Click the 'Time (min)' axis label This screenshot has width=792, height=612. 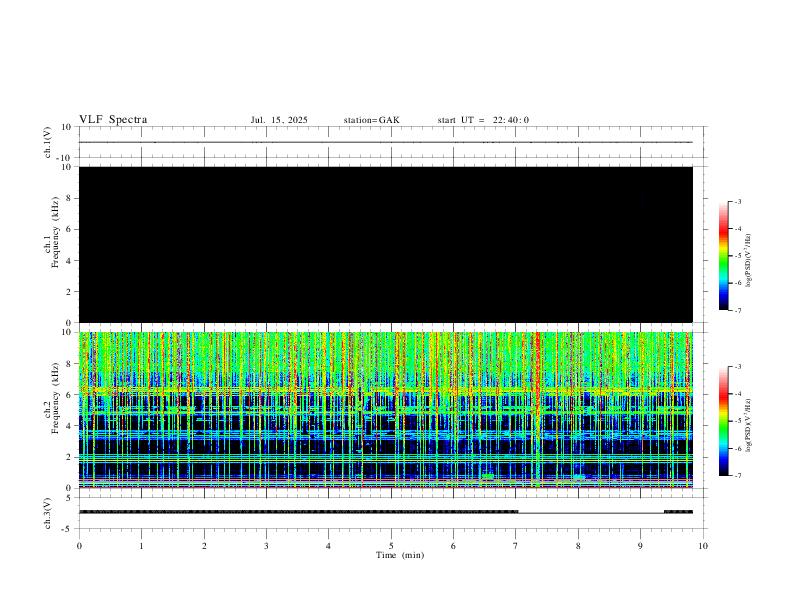[400, 555]
